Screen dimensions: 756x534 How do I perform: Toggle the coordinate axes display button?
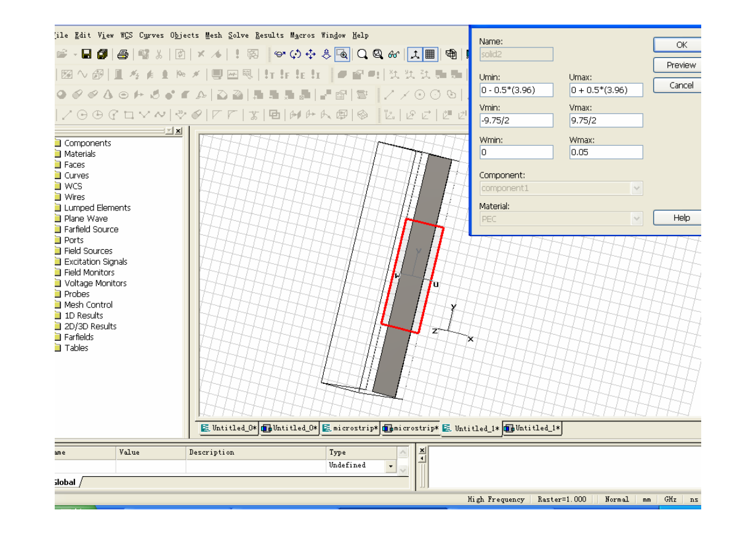click(x=416, y=54)
